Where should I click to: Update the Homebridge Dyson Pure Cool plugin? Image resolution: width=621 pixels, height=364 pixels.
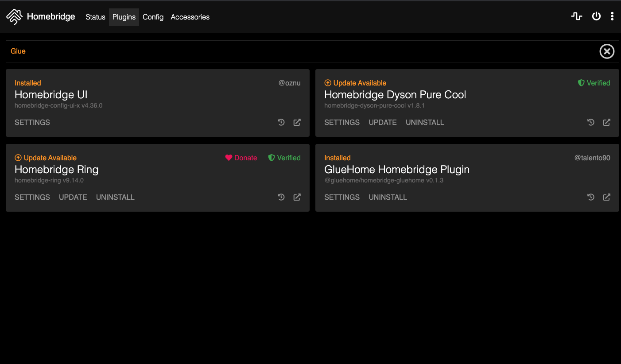383,122
